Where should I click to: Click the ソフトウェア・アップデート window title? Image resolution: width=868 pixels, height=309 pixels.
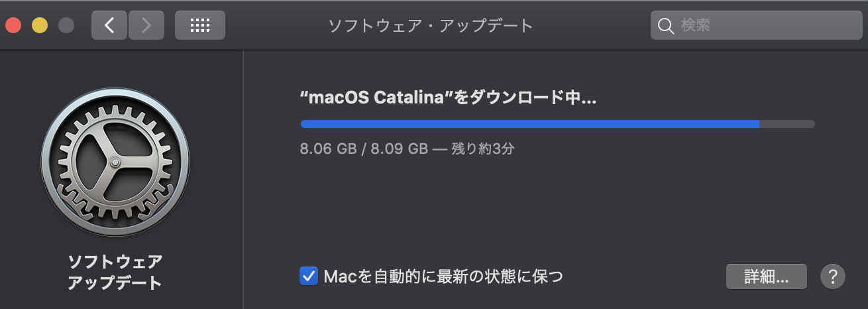click(431, 26)
